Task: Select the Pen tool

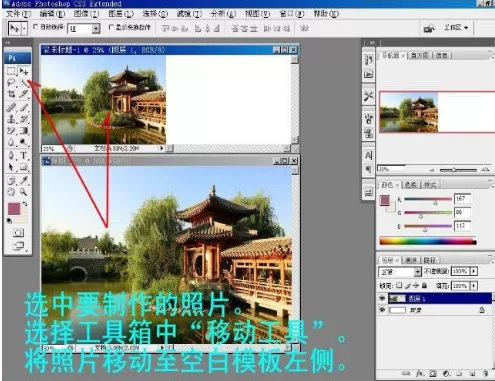Action: pyautogui.click(x=11, y=155)
